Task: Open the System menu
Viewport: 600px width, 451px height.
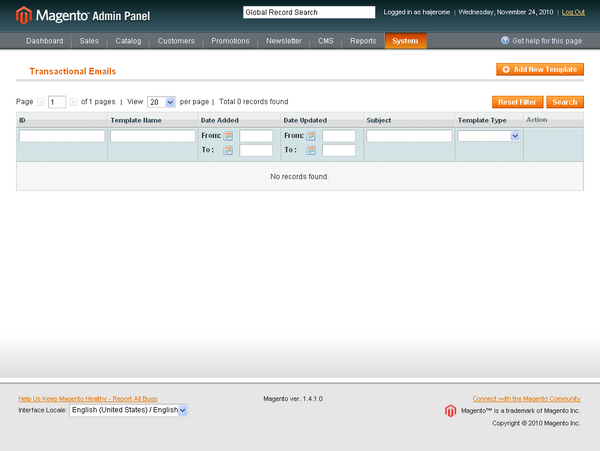Action: [405, 41]
